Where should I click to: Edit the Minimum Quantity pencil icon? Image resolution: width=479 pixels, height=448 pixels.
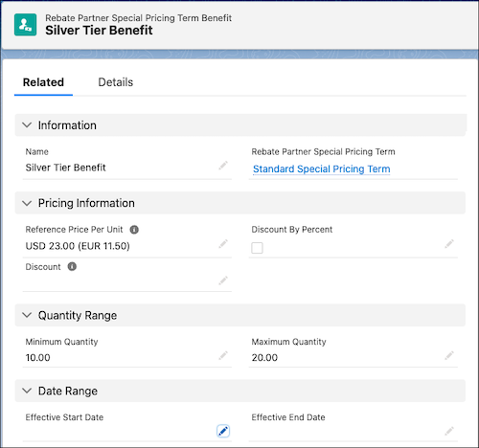pos(223,355)
